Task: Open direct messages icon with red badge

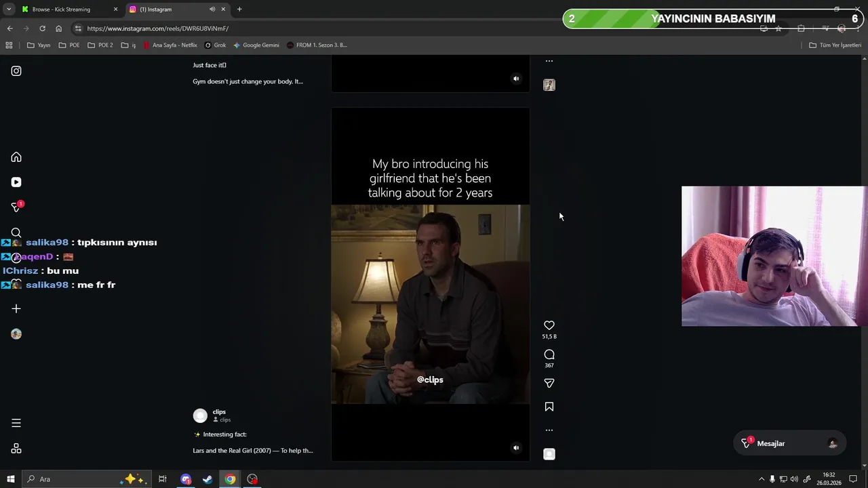Action: pyautogui.click(x=16, y=207)
